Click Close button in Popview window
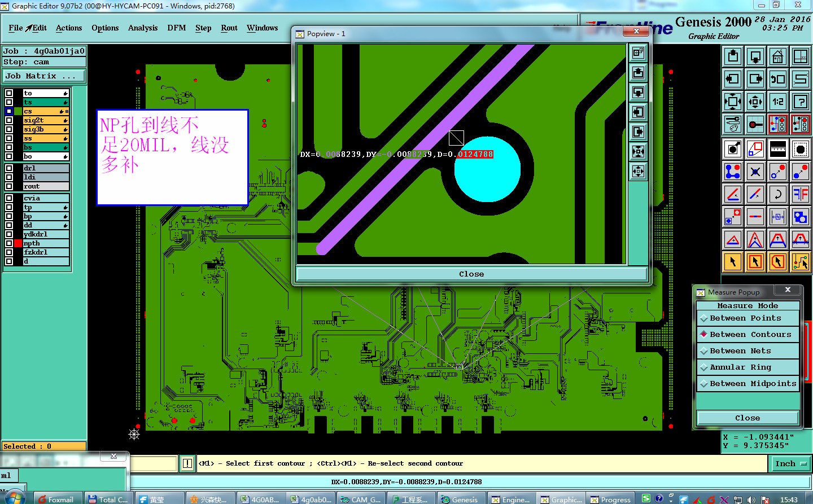The height and width of the screenshot is (504, 813). click(471, 274)
